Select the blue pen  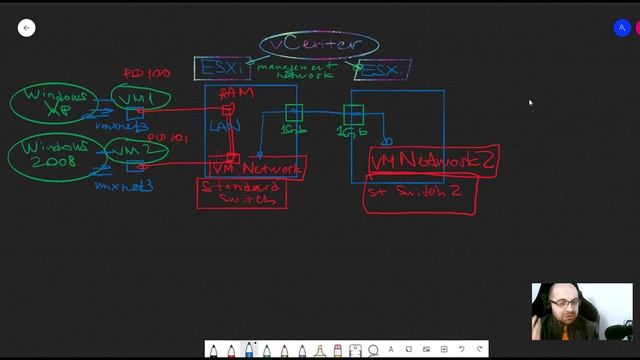click(249, 349)
